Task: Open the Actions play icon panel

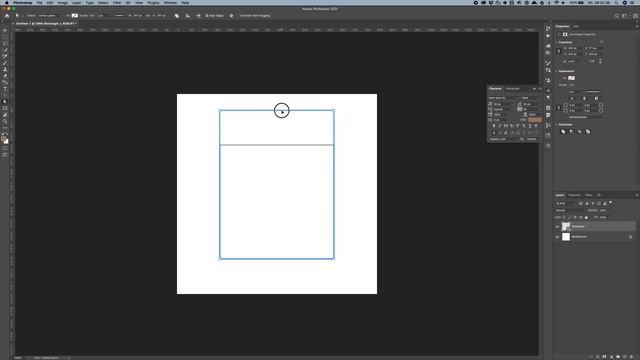Action: click(548, 36)
